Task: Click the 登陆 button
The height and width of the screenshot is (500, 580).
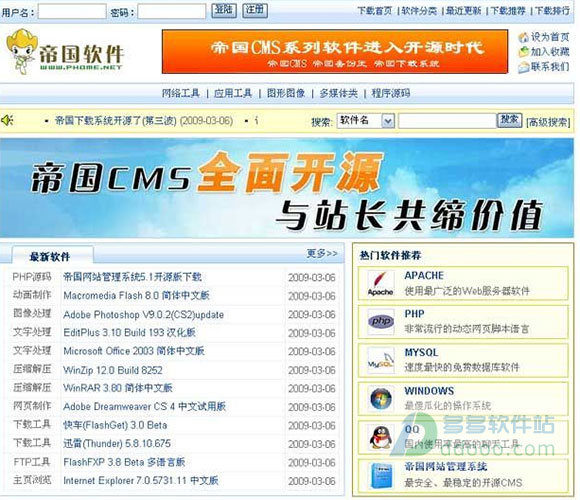Action: point(224,10)
